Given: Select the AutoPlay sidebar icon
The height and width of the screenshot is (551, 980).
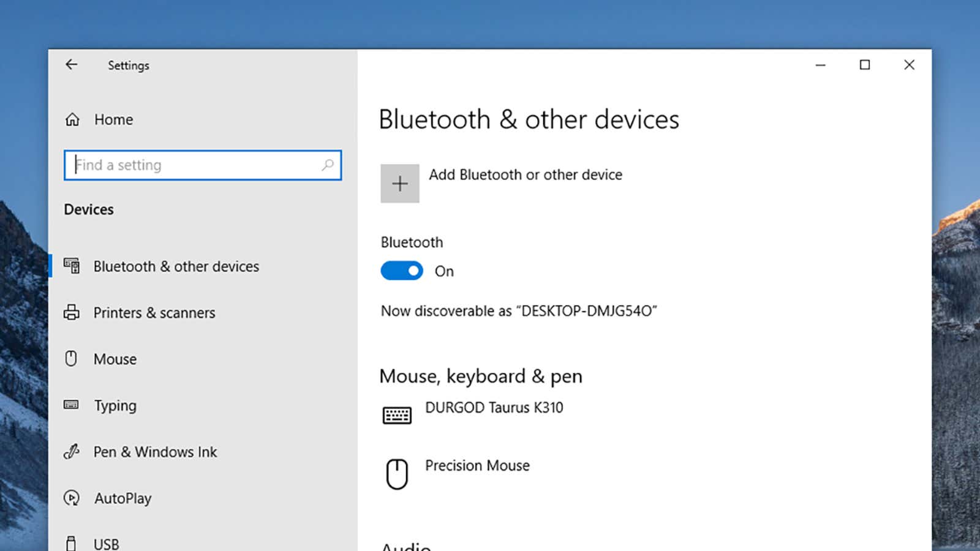Looking at the screenshot, I should (x=72, y=498).
